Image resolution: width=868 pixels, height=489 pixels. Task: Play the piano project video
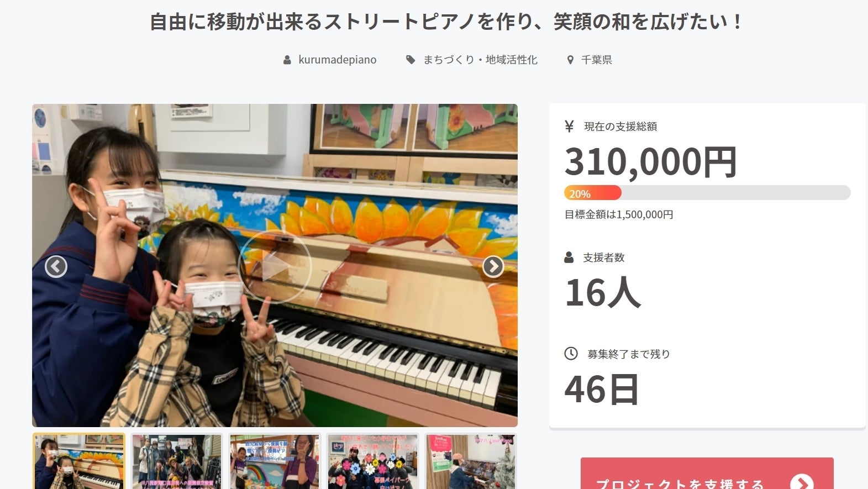(275, 267)
